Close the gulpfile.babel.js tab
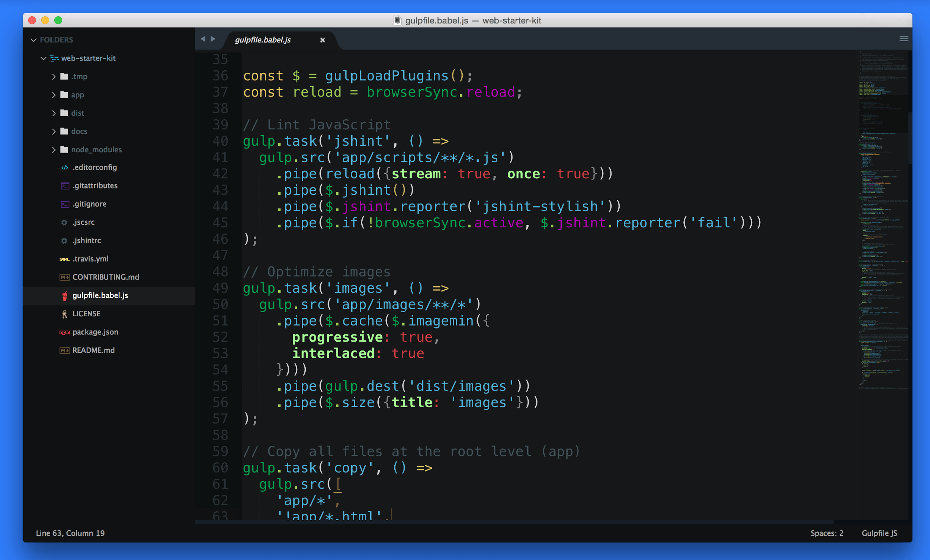The width and height of the screenshot is (930, 560). (x=322, y=40)
